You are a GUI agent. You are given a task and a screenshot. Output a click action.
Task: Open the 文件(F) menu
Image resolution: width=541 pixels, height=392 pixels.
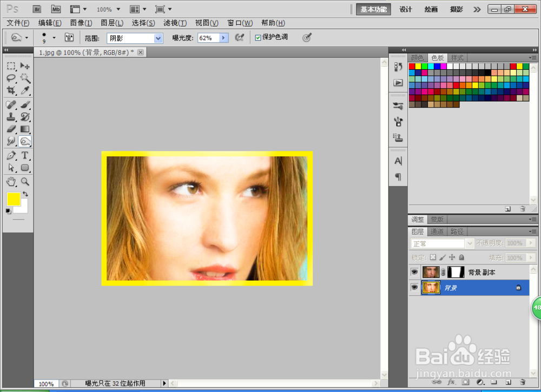(x=18, y=23)
